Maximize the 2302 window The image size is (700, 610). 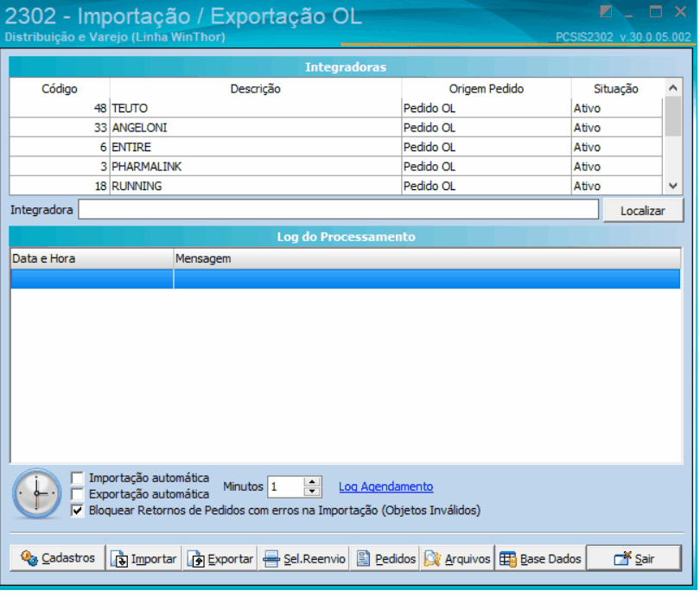coord(655,11)
